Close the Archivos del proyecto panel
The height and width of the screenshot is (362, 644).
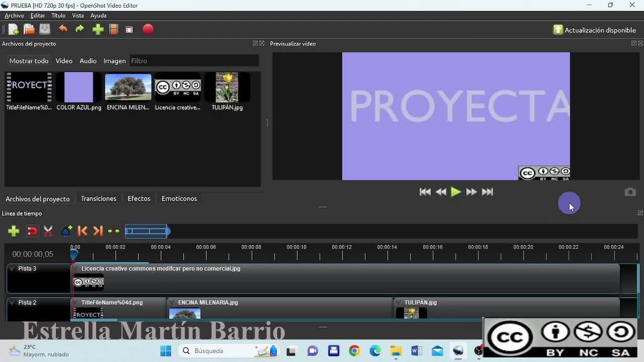click(x=262, y=44)
